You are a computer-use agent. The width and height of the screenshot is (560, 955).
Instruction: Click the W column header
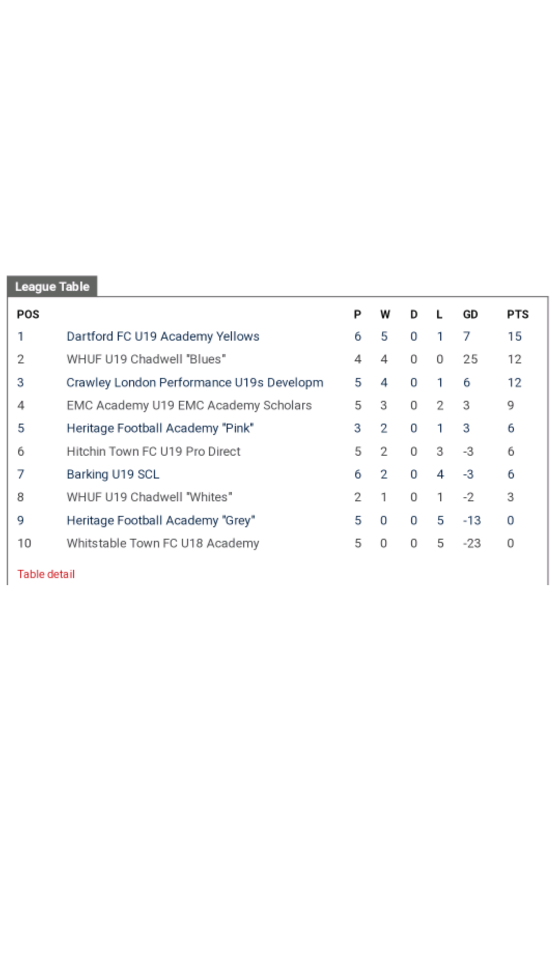point(385,314)
